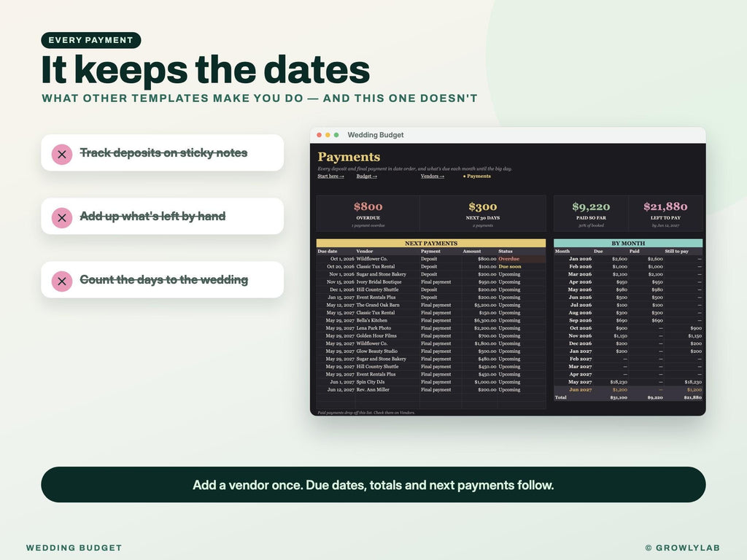Click the pink X icon beside "Count the days to the wedding"

[62, 281]
